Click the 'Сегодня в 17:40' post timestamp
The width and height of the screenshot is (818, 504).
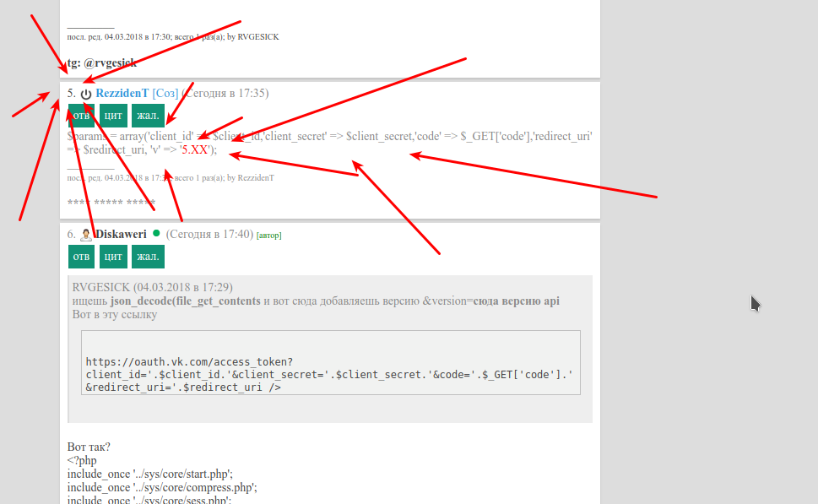(x=209, y=234)
